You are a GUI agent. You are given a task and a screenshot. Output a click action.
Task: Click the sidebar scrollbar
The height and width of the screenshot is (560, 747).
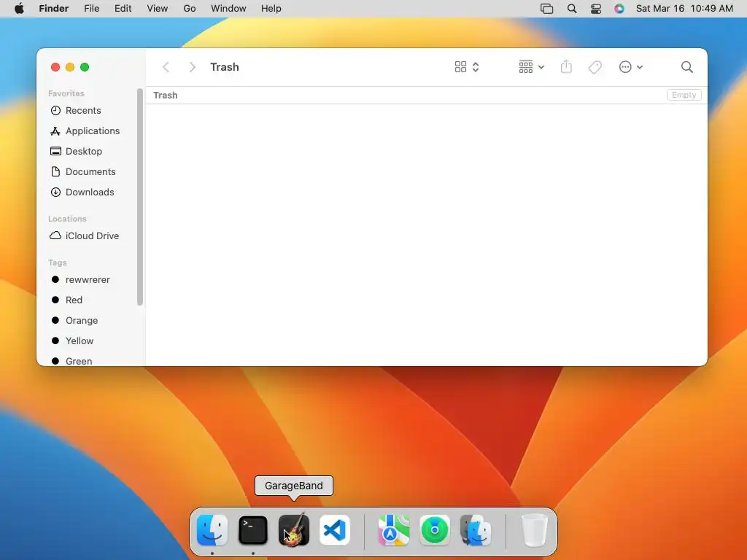click(x=140, y=197)
